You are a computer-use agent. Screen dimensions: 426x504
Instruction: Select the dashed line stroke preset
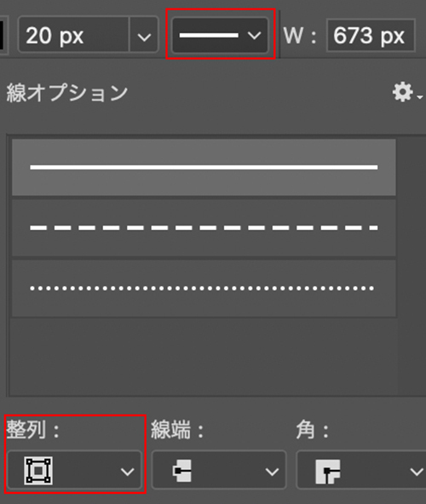click(x=204, y=228)
